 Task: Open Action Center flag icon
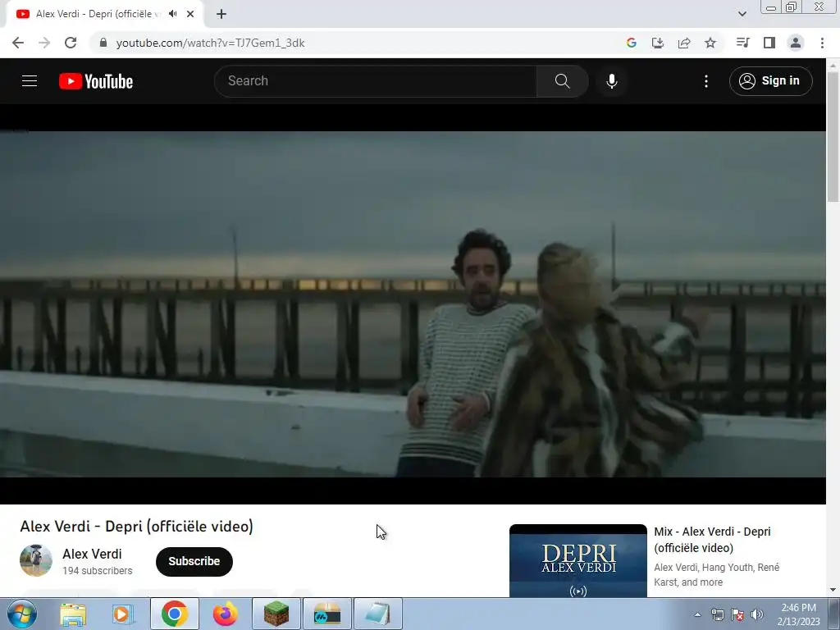click(x=737, y=614)
